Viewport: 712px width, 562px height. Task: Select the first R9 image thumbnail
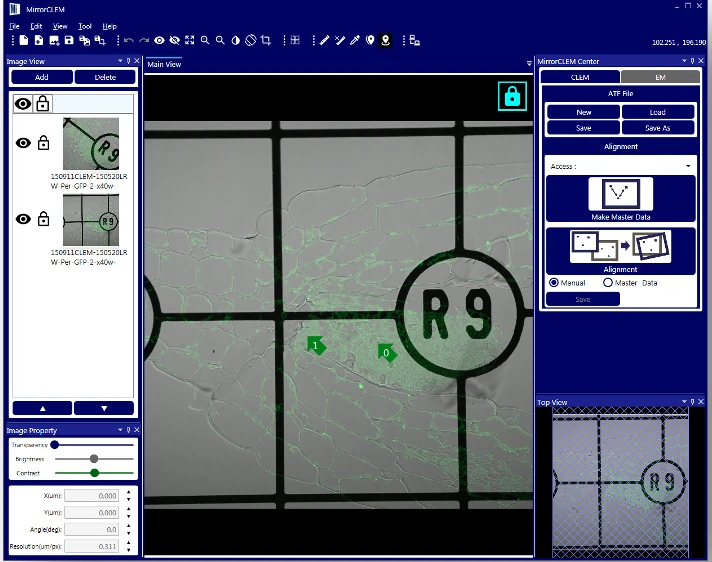pyautogui.click(x=91, y=143)
